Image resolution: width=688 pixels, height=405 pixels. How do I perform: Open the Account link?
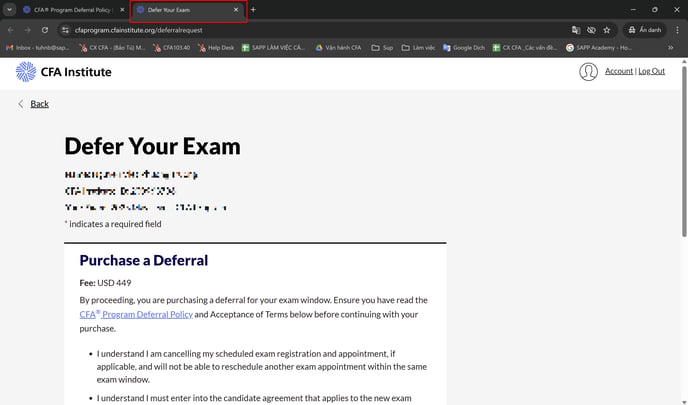[619, 72]
